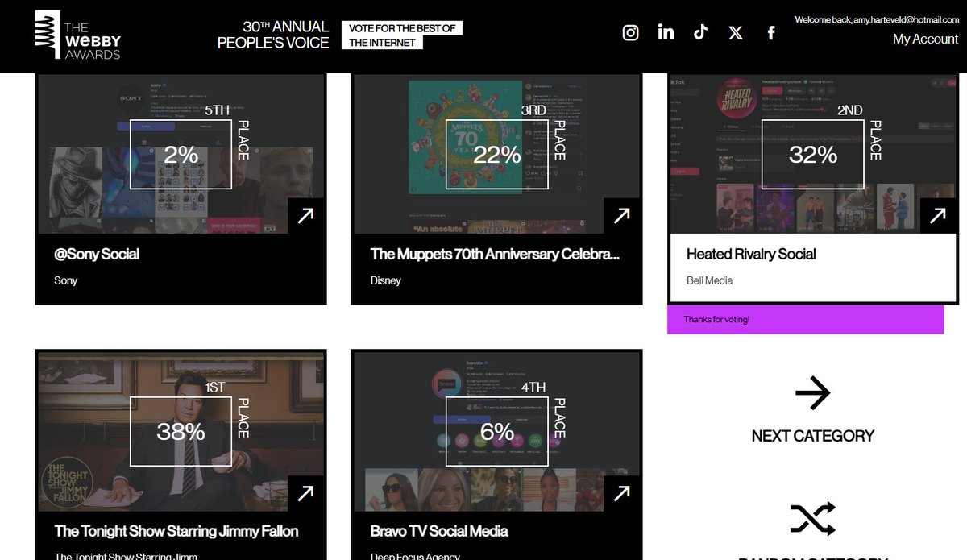
Task: Open the Webby Awards X page
Action: (x=736, y=33)
